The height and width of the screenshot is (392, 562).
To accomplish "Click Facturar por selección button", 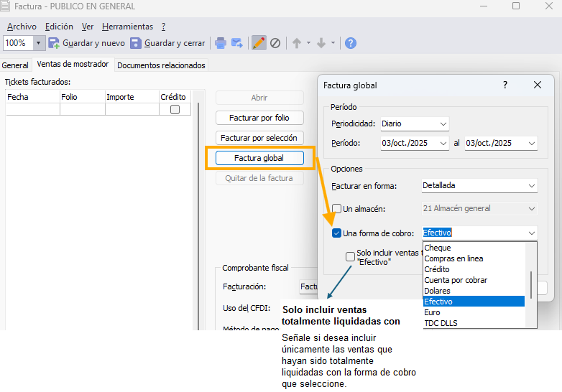I will 259,137.
